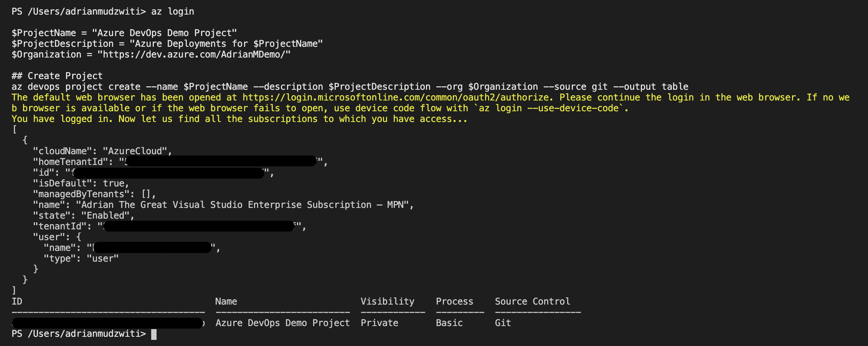Click the redacted homeTenantId value
The image size is (868, 346).
(221, 161)
